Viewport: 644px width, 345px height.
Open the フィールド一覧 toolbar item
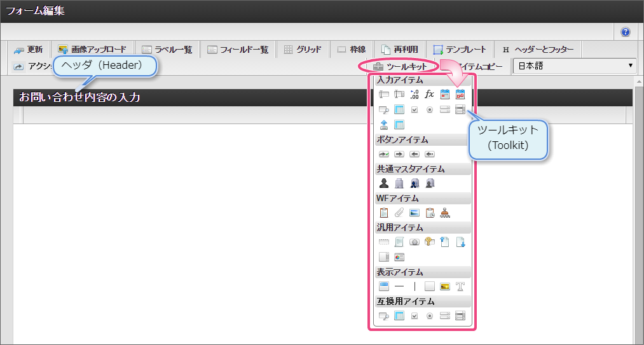pos(238,50)
